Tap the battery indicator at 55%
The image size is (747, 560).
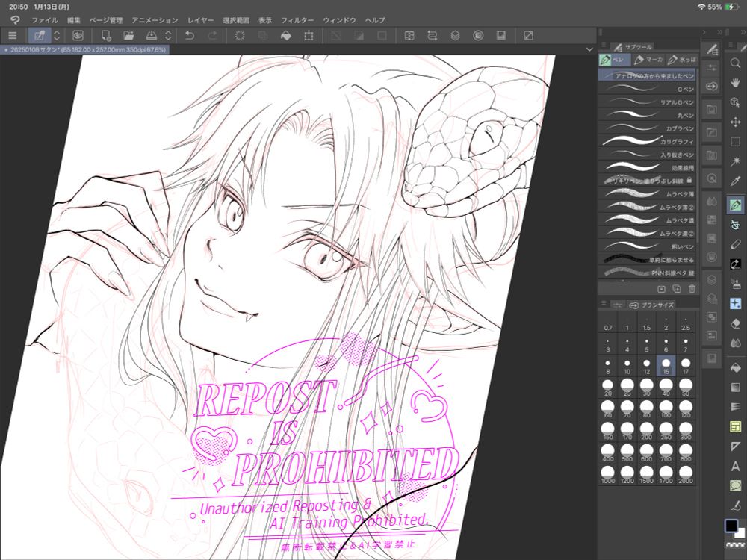pos(731,7)
